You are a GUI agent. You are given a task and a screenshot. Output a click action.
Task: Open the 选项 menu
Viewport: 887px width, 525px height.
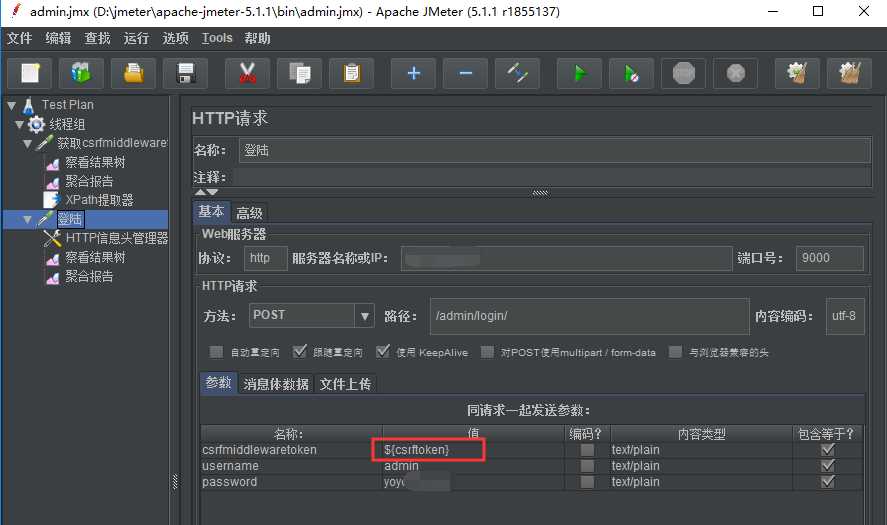(175, 38)
